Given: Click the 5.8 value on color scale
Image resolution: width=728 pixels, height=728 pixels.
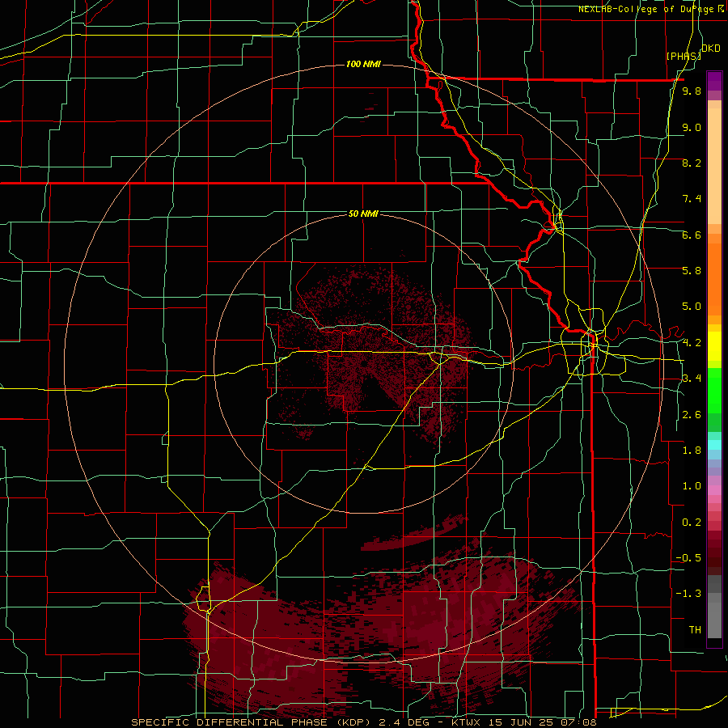Looking at the screenshot, I should click(x=692, y=271).
